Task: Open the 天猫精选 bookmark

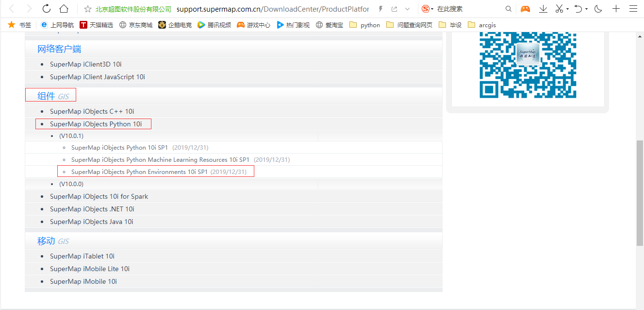Action: point(97,25)
